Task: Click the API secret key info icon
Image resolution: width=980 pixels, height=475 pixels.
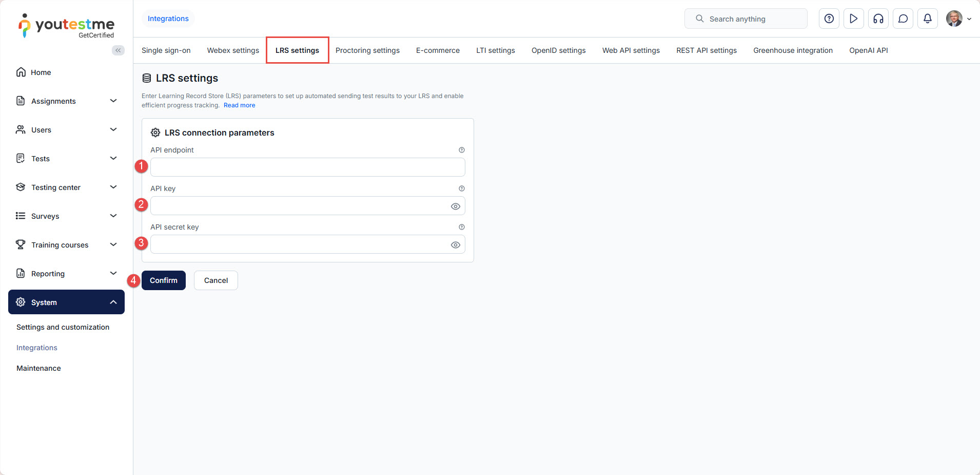Action: (x=461, y=227)
